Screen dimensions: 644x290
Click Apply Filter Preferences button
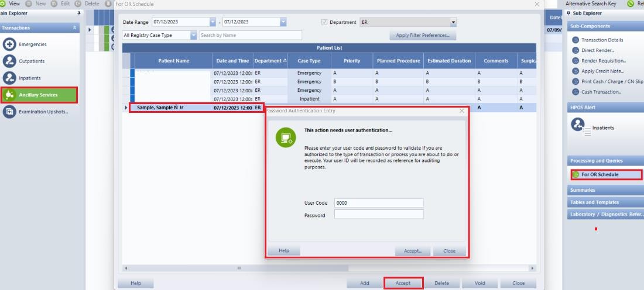coord(422,36)
